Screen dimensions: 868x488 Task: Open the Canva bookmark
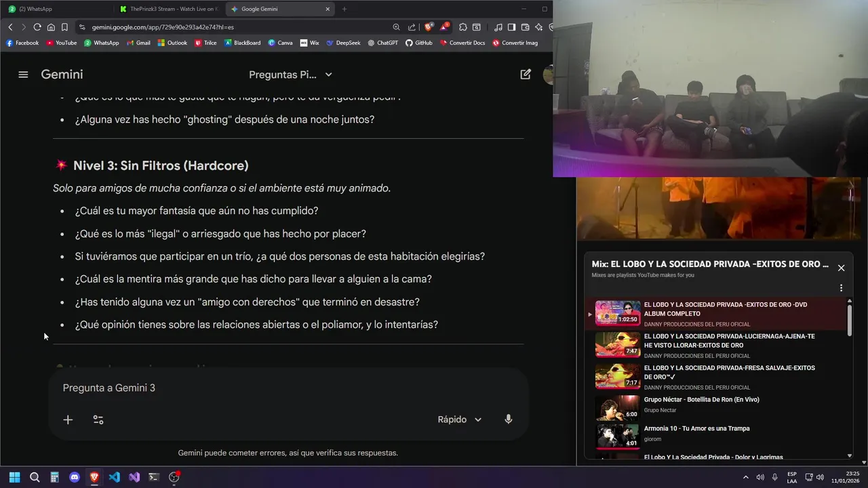280,43
